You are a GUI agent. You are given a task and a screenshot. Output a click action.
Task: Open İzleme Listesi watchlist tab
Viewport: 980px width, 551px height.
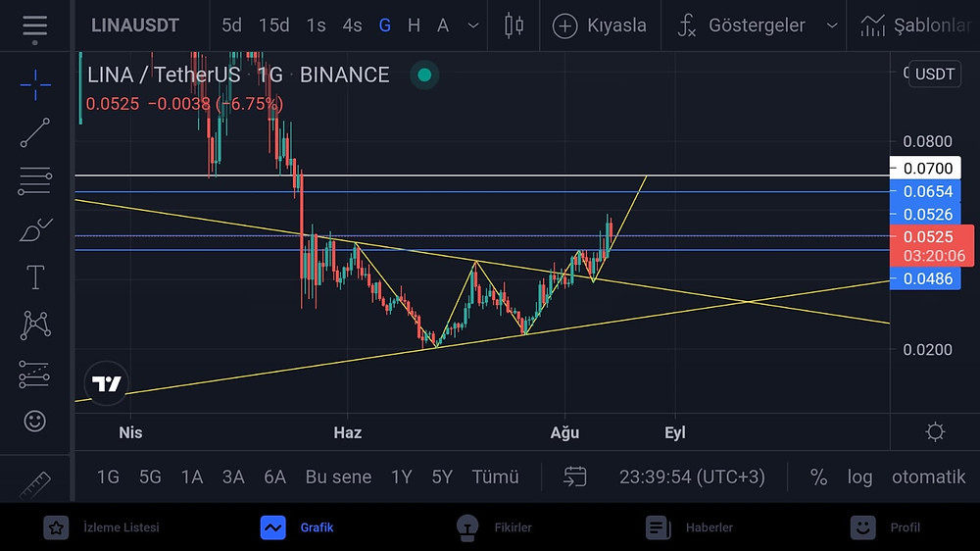pos(101,527)
